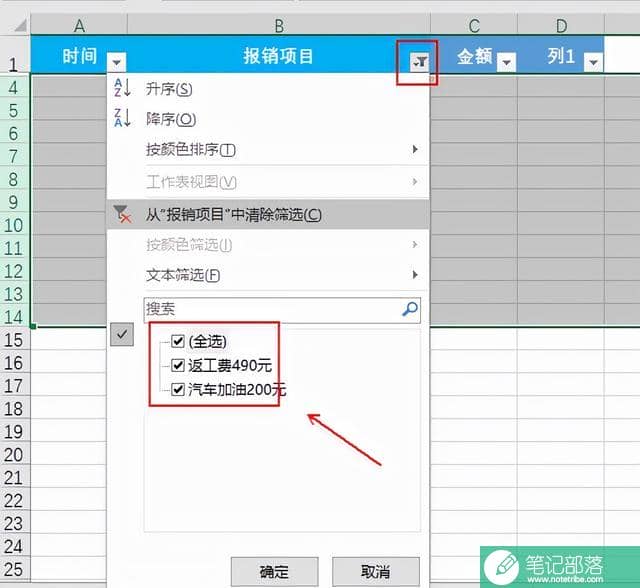Open 按颜色排序(T) menu item

268,150
